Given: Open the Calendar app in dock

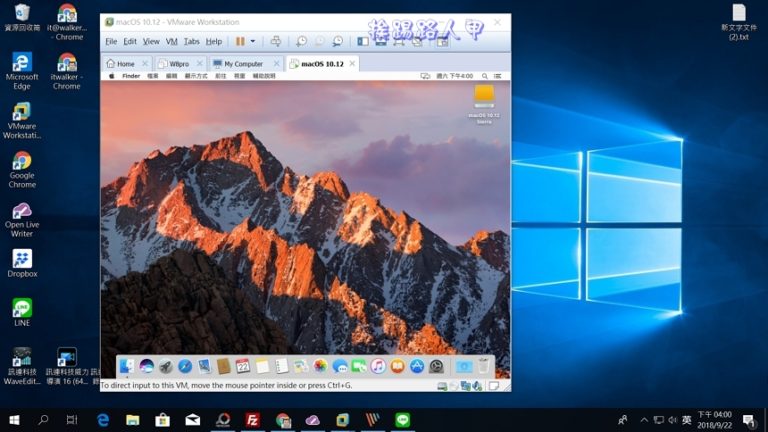Looking at the screenshot, I should 243,367.
